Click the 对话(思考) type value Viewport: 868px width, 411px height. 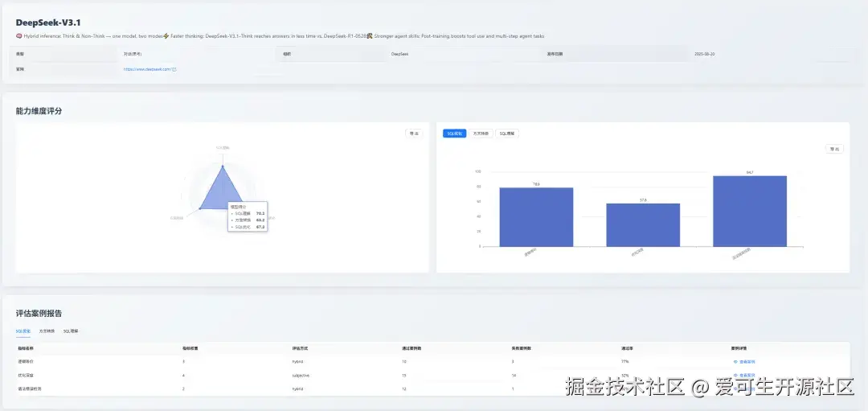click(133, 54)
